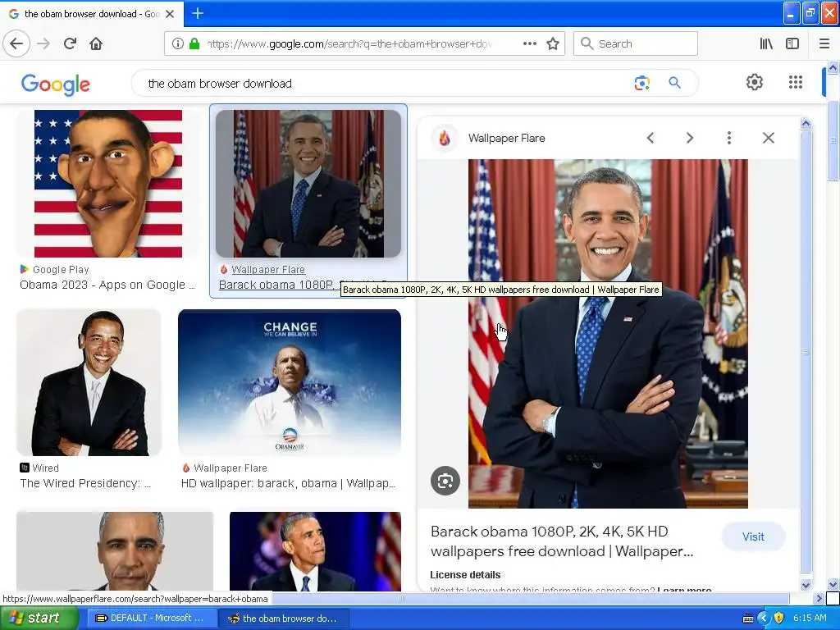Close the obam browser download tab

169,14
